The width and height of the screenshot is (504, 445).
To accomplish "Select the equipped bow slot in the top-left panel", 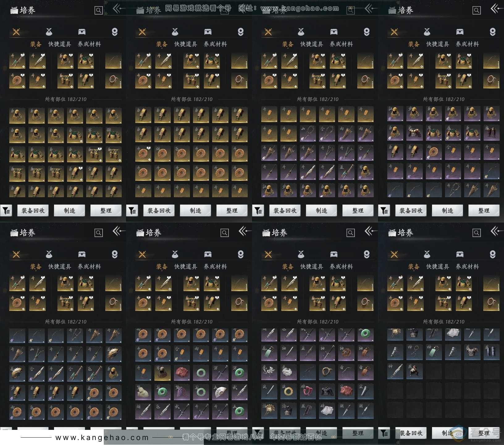I will [113, 61].
